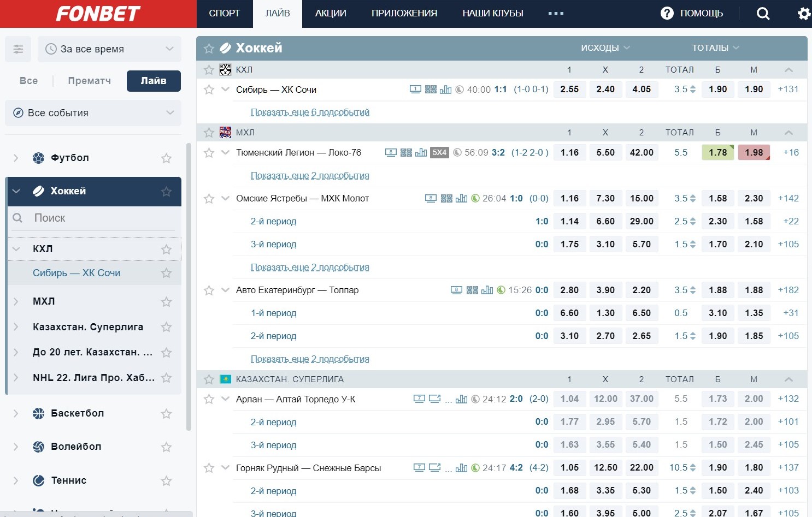Select Все filter tab
The width and height of the screenshot is (812, 517).
28,81
